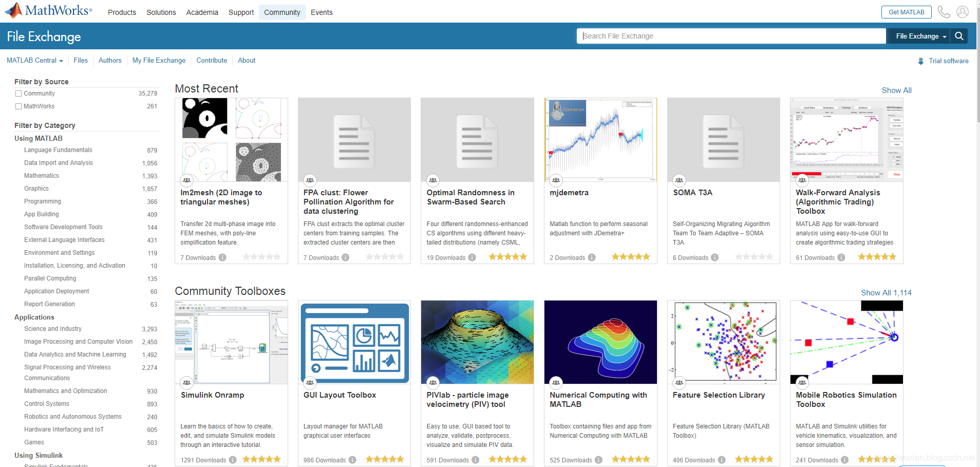Open the Feature Selection Library title
Viewport: 980px width, 467px height.
point(719,395)
